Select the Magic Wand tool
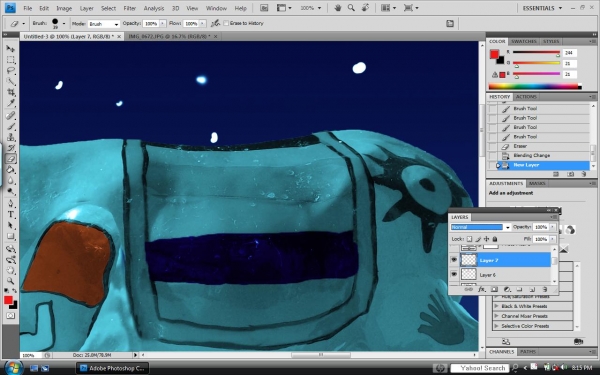 coord(10,81)
